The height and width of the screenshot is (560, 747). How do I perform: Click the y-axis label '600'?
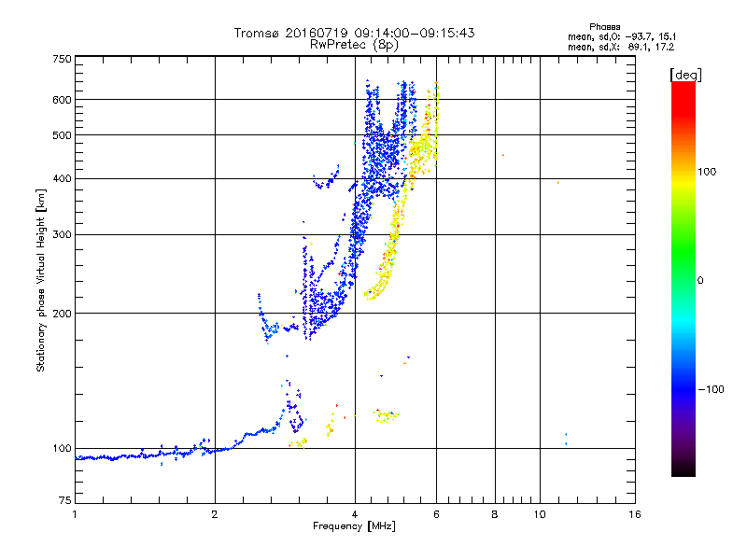pyautogui.click(x=62, y=100)
